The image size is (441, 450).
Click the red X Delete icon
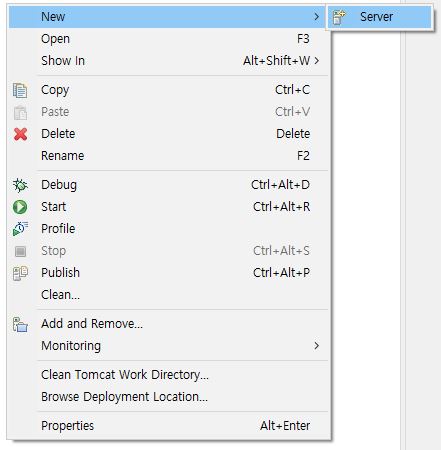(x=20, y=134)
